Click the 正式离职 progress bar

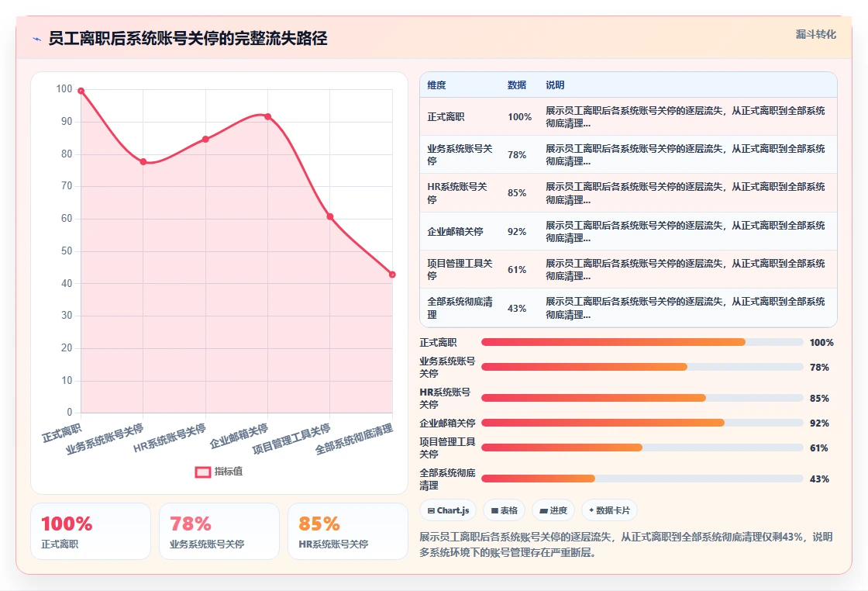[x=642, y=342]
